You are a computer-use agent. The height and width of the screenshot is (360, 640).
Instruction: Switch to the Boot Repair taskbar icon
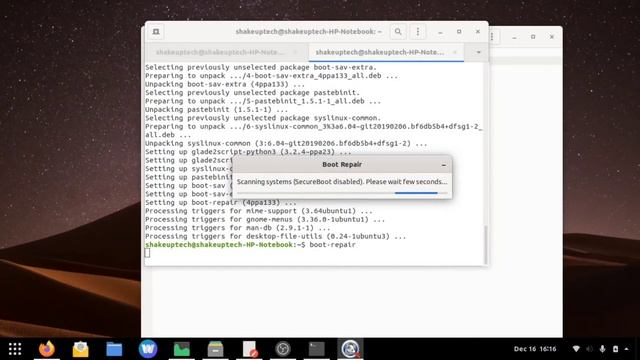350,349
